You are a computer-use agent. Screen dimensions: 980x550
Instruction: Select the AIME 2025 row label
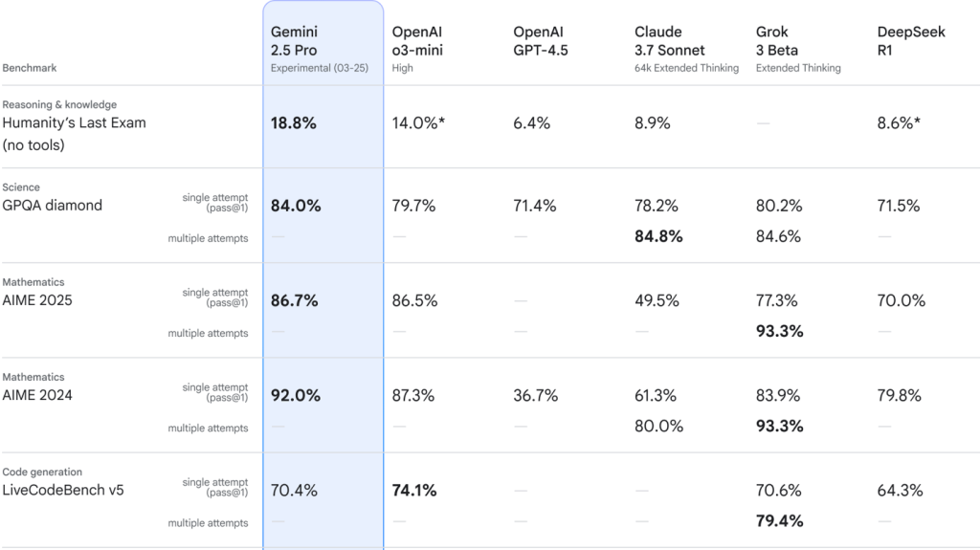point(37,300)
